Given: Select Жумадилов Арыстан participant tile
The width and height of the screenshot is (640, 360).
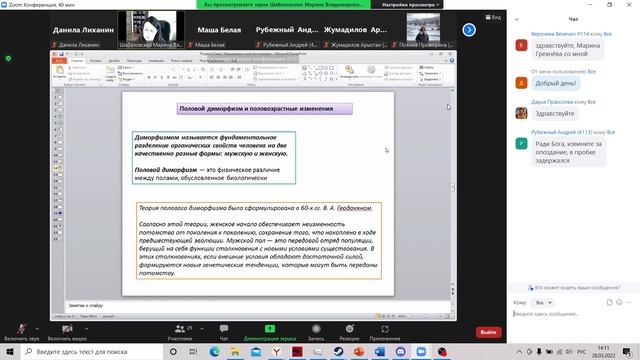Looking at the screenshot, I should coord(355,30).
